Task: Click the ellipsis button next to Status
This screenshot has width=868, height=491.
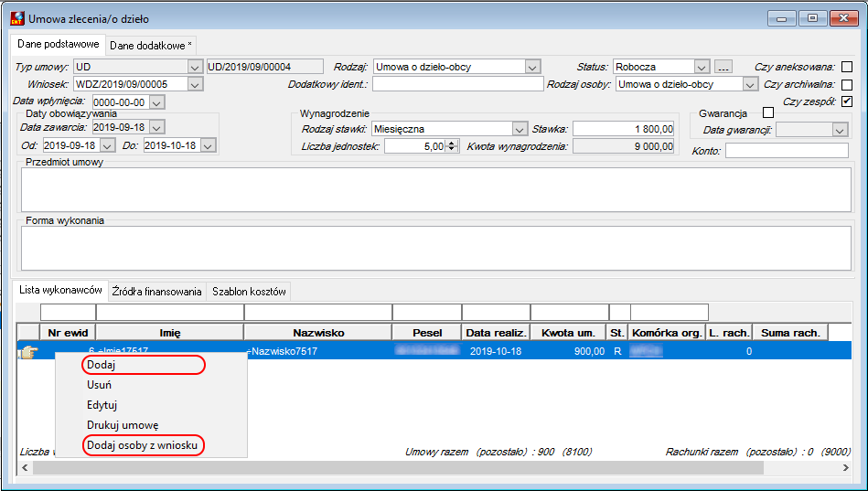Action: 723,67
